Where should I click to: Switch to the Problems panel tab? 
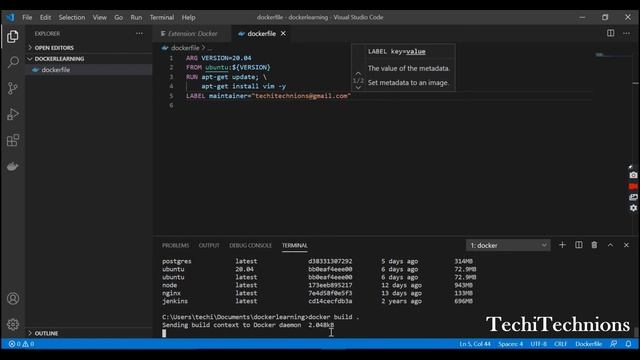pyautogui.click(x=176, y=245)
